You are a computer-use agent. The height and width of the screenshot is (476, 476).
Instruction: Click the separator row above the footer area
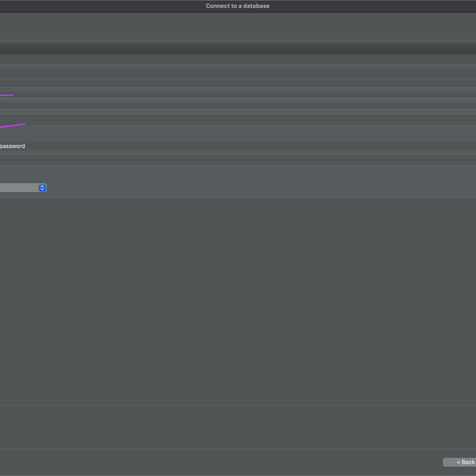(238, 415)
